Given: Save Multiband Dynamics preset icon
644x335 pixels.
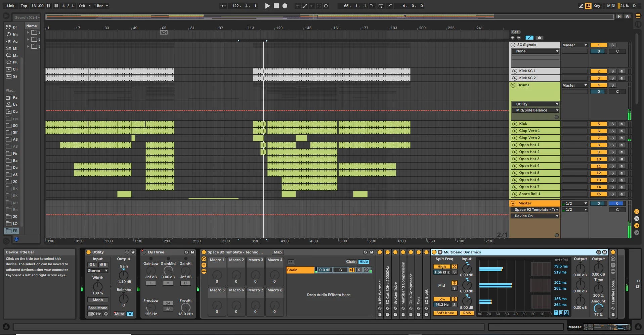Looking at the screenshot, I should pos(605,252).
